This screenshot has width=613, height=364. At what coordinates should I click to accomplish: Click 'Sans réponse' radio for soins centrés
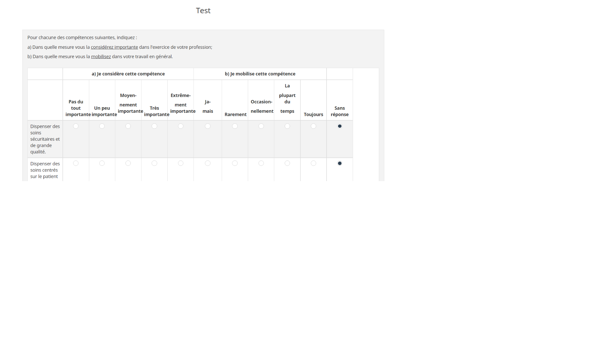[339, 163]
